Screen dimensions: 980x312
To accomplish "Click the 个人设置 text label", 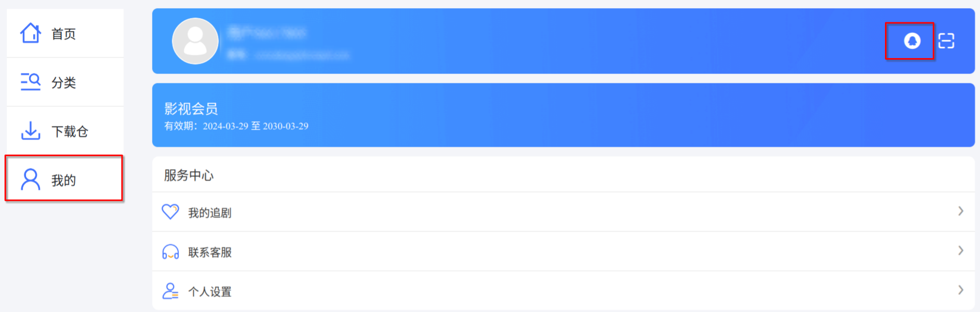I will pyautogui.click(x=210, y=292).
